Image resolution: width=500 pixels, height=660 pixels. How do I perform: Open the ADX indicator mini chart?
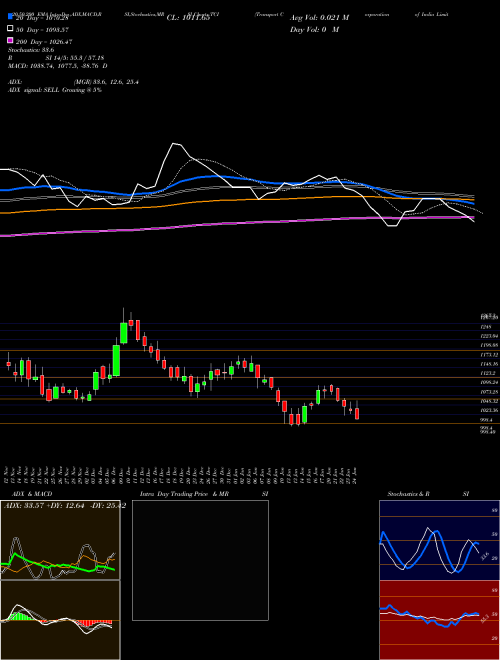tap(60, 540)
